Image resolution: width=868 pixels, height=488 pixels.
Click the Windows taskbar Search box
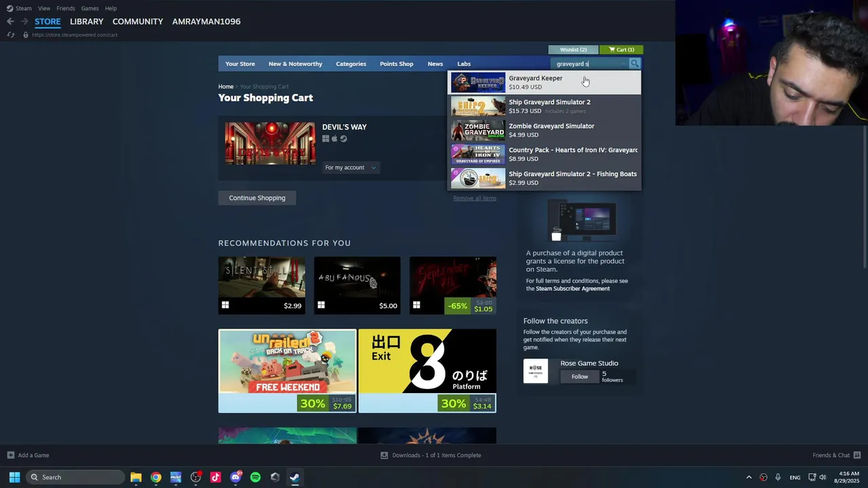75,477
